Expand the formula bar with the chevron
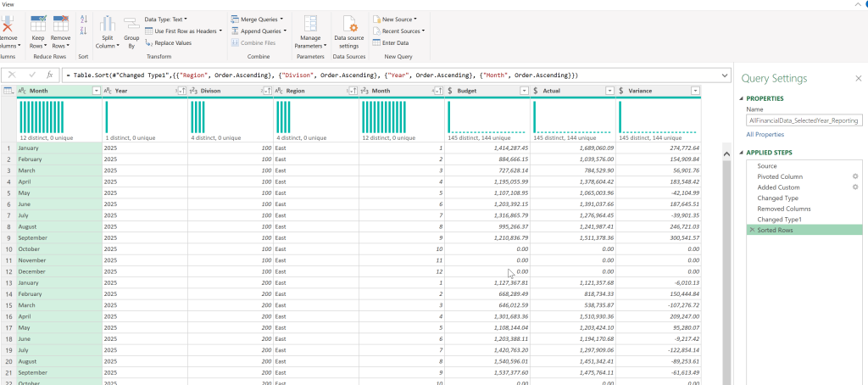Viewport: 868px width, 385px height. click(x=725, y=75)
